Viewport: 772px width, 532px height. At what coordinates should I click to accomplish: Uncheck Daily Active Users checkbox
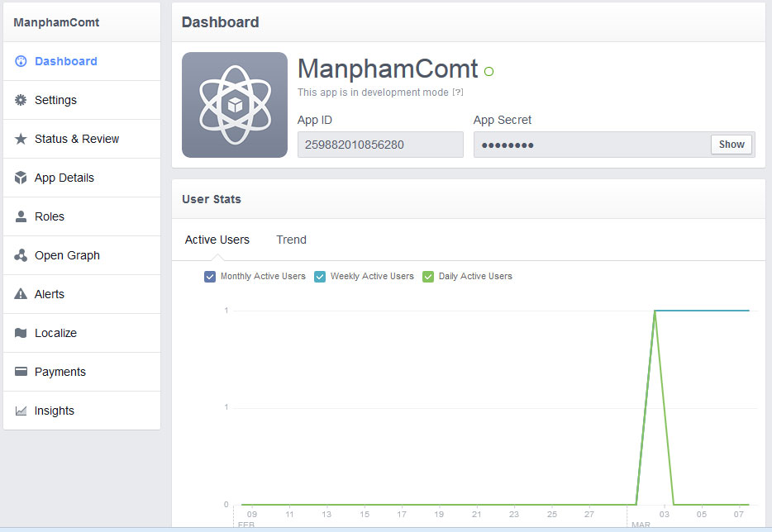[428, 277]
